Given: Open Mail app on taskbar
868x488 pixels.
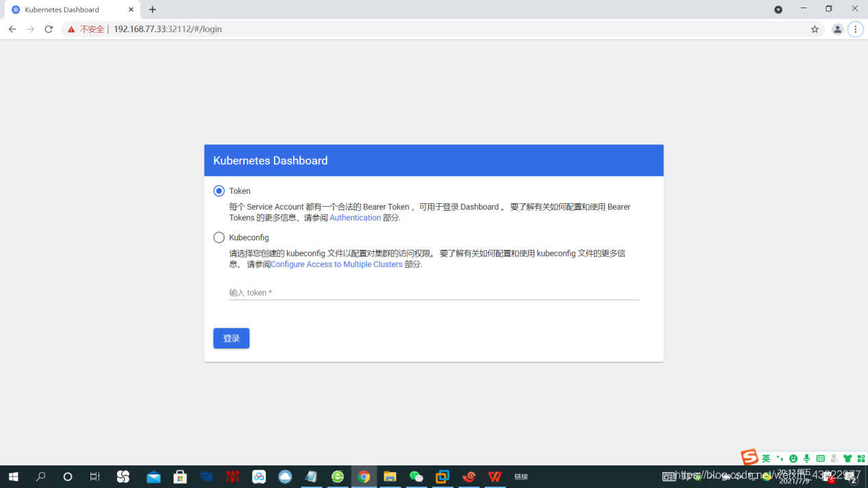Looking at the screenshot, I should pos(153,476).
